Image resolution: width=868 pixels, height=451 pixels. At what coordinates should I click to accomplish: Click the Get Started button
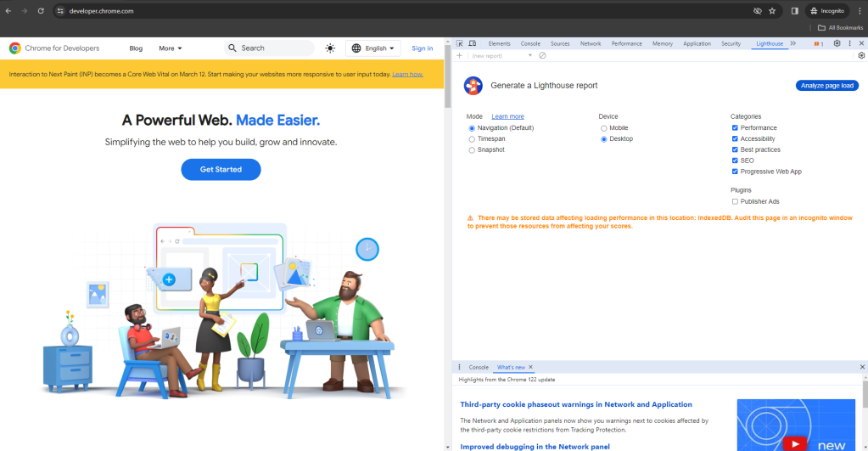[x=221, y=170]
